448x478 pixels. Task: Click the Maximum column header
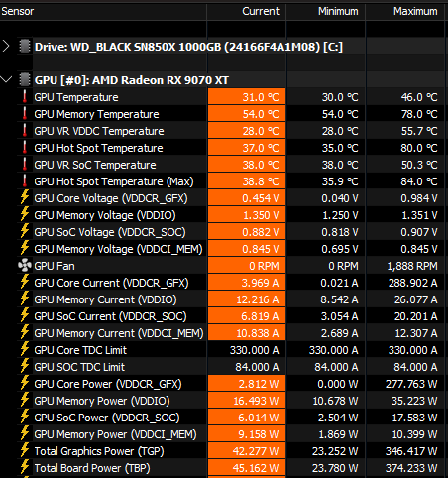(x=405, y=11)
